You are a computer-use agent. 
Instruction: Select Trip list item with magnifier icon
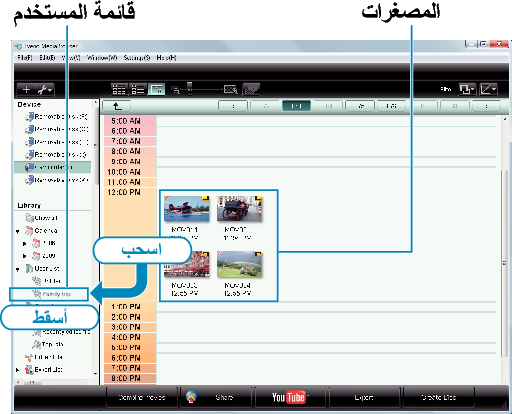(x=48, y=344)
